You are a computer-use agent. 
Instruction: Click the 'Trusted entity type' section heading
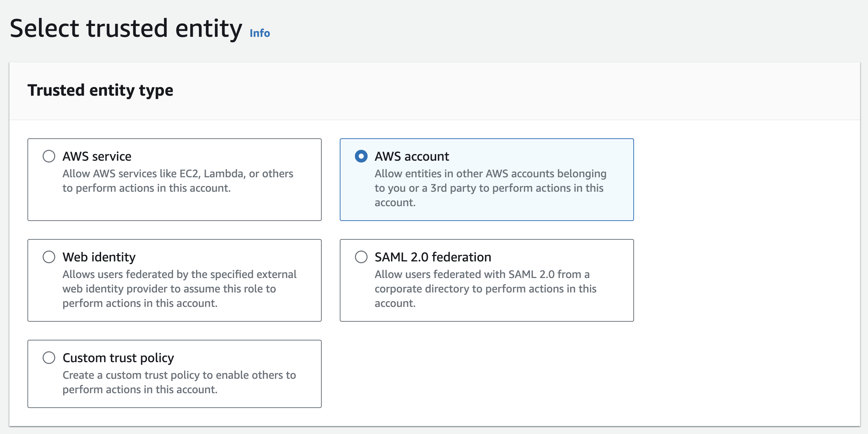(x=100, y=90)
